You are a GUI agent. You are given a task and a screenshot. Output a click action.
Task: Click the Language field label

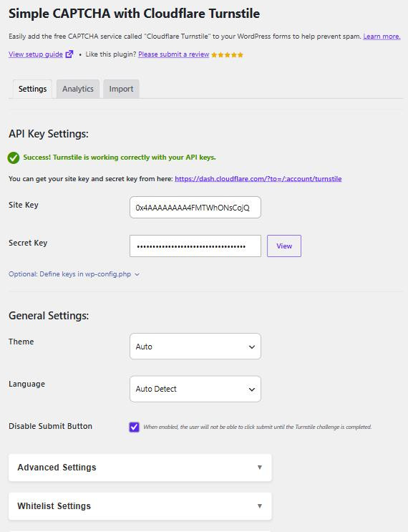point(26,384)
